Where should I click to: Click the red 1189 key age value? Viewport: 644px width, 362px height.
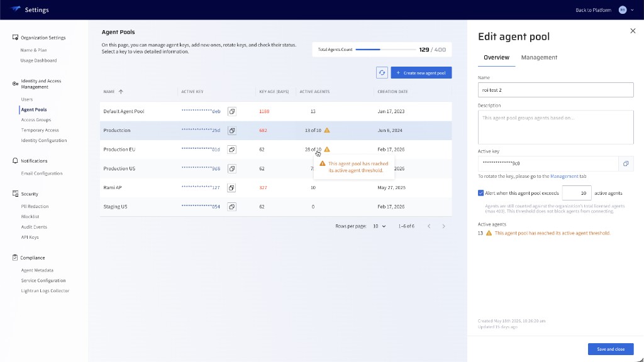click(x=264, y=111)
